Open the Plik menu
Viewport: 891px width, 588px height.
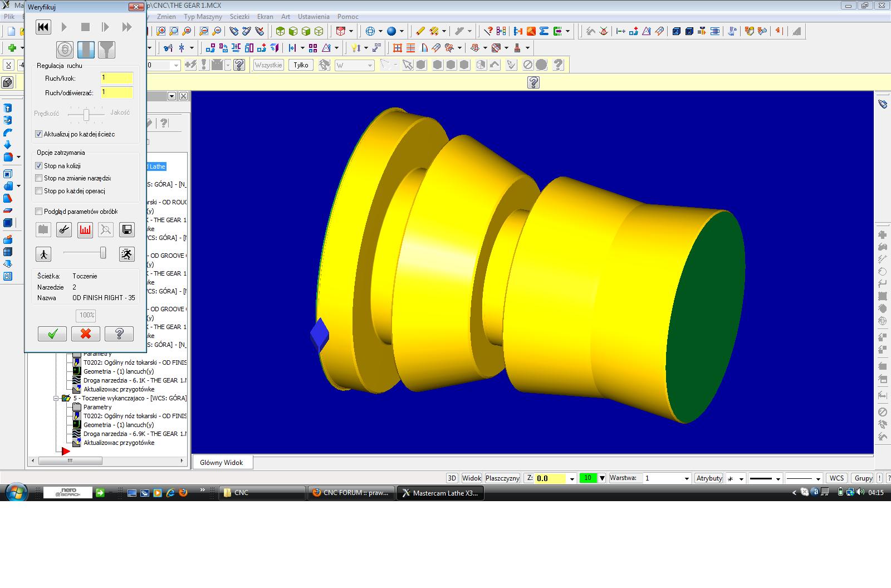9,17
